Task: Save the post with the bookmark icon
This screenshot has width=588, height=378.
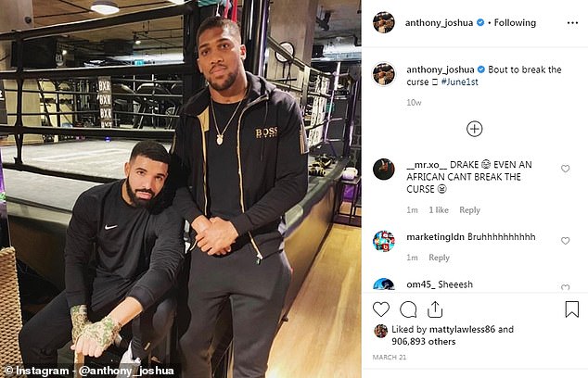Action: pyautogui.click(x=572, y=309)
